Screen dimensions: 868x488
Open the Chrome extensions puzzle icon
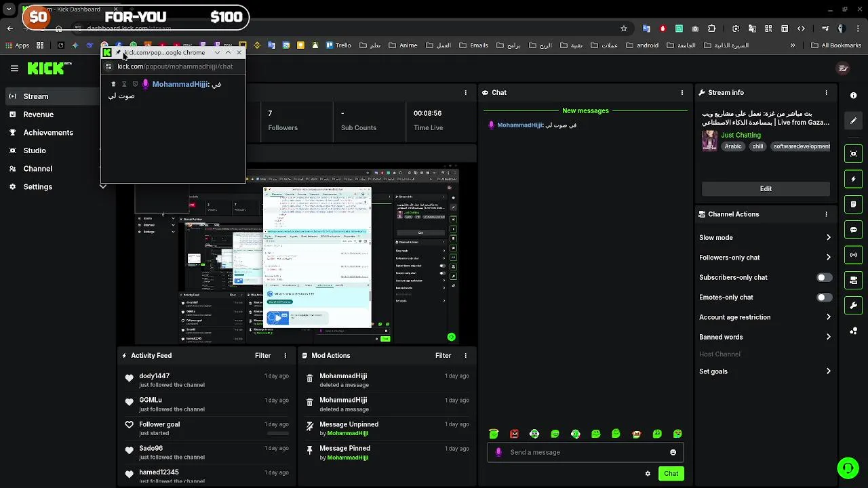(x=711, y=28)
